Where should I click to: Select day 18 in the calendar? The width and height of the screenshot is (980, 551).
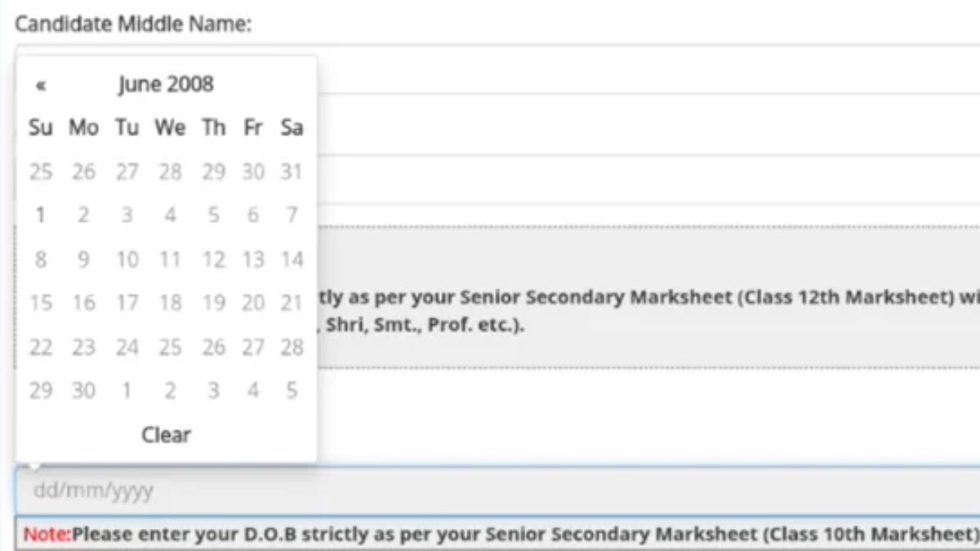coord(170,304)
